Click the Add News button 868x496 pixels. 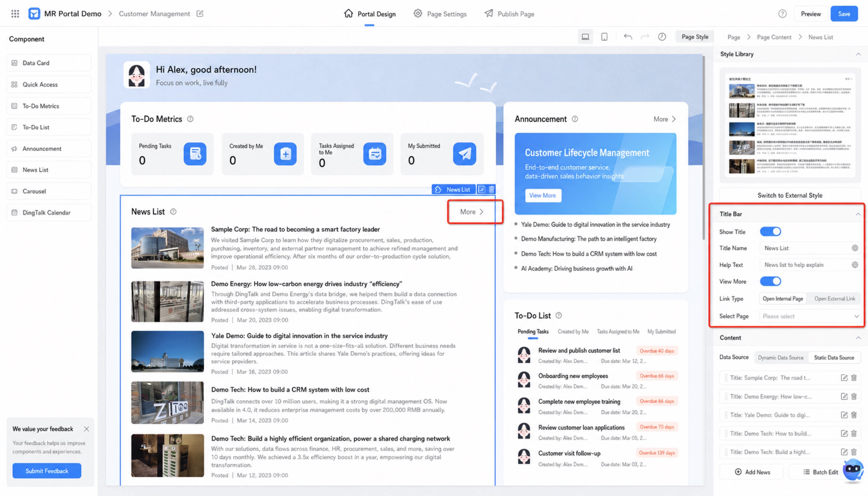click(752, 472)
